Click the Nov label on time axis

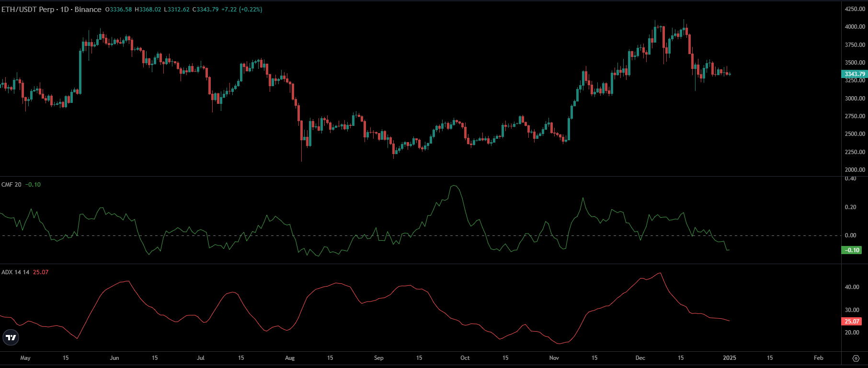point(554,358)
